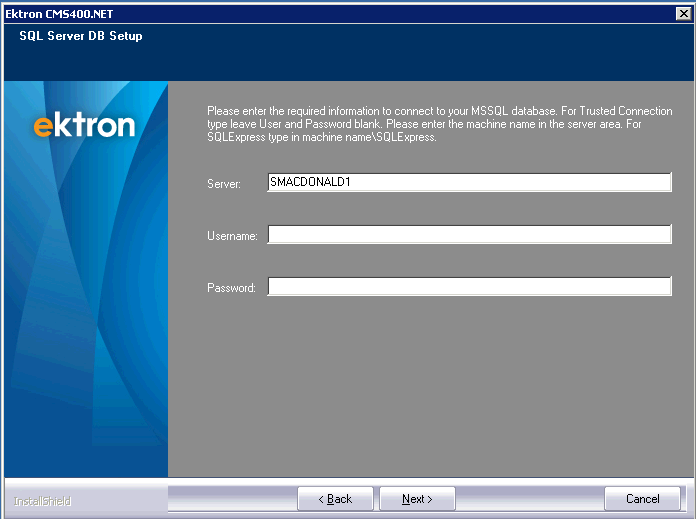Select the Password text box
This screenshot has height=519, width=696.
470,286
